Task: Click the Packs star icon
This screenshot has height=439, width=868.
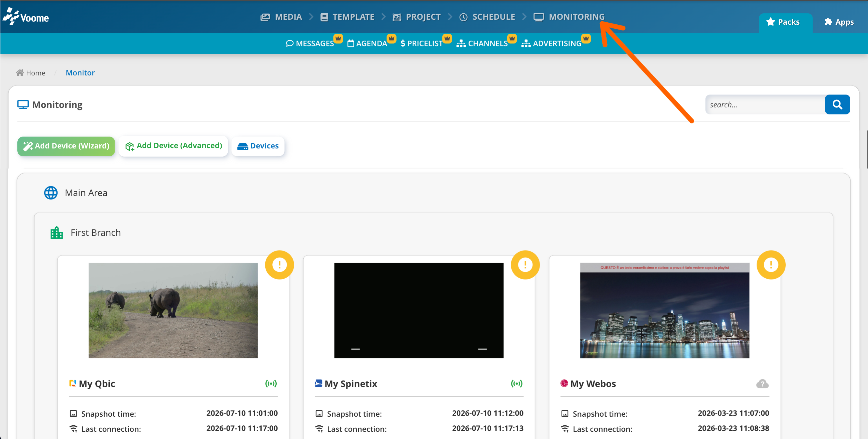Action: (x=770, y=22)
